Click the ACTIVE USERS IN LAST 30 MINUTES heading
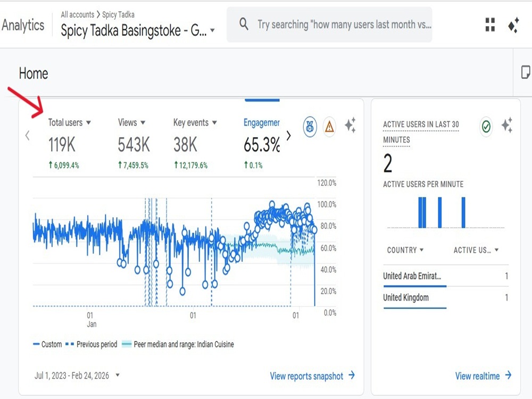This screenshot has height=399, width=532. tap(421, 132)
